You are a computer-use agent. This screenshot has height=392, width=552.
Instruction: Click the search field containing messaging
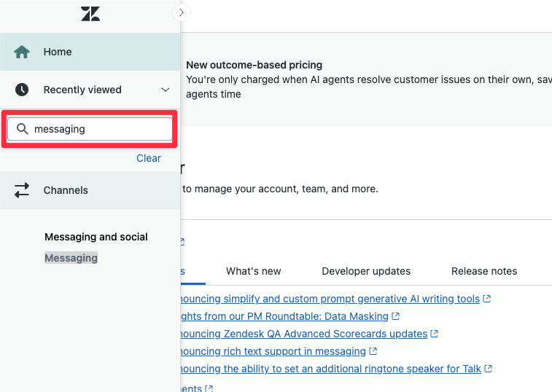(x=90, y=129)
